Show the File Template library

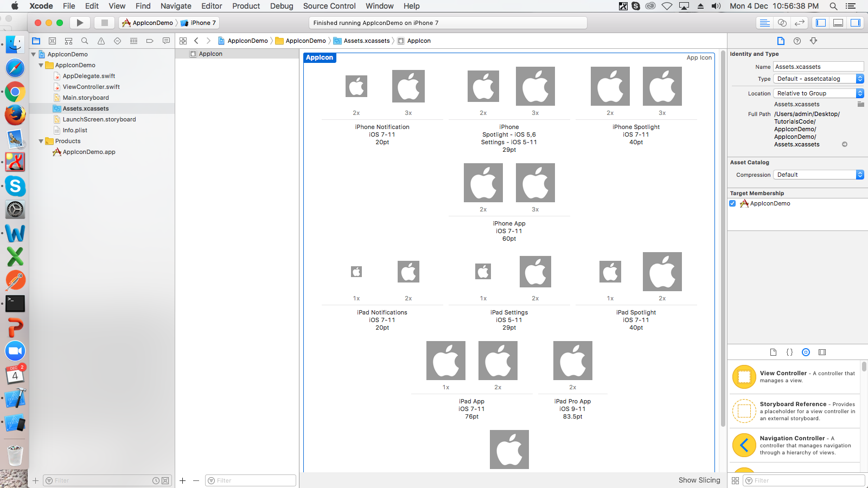[774, 352]
